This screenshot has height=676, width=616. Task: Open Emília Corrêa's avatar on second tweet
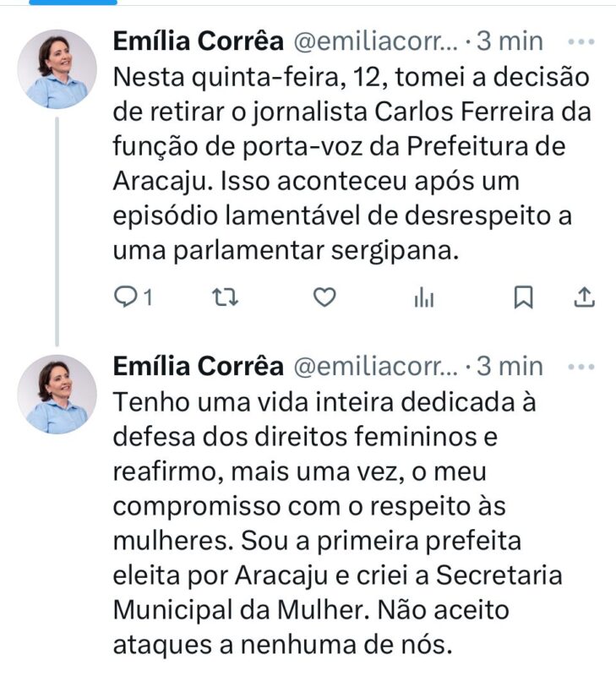point(57,394)
